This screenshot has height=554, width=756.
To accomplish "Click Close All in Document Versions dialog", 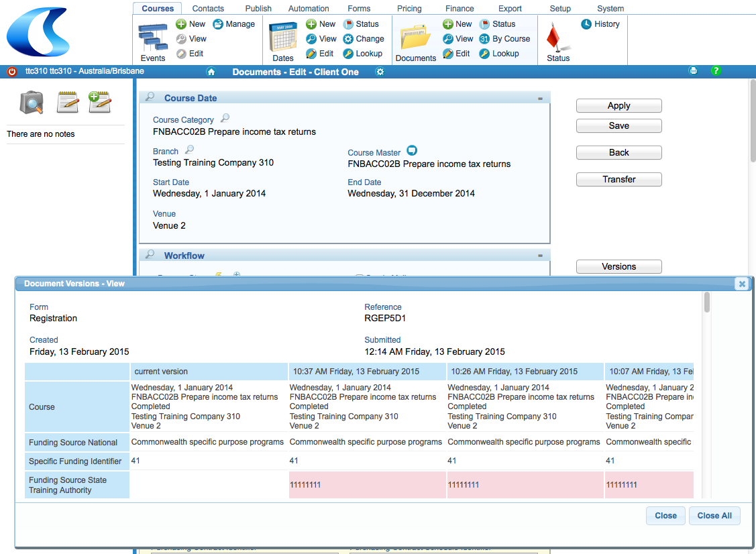I will [x=714, y=515].
